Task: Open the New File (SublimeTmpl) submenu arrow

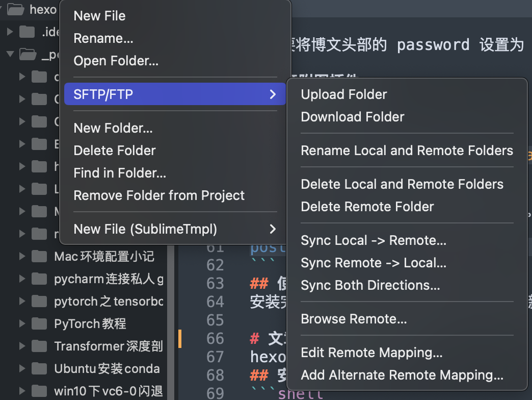Action: pyautogui.click(x=273, y=229)
